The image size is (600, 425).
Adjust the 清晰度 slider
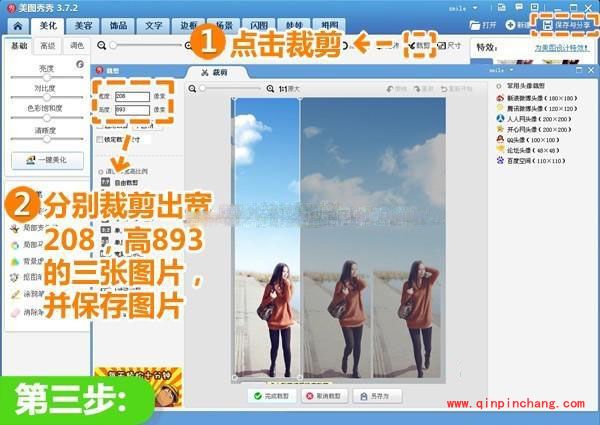pyautogui.click(x=47, y=139)
